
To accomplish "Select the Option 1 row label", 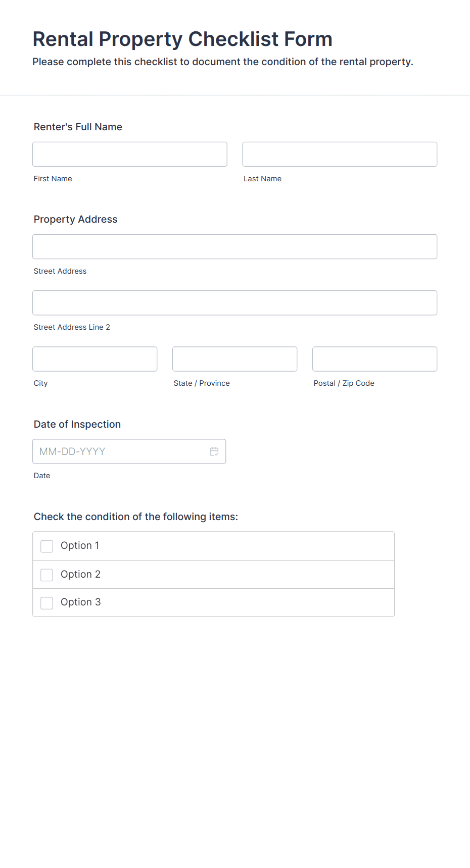I will (x=80, y=545).
